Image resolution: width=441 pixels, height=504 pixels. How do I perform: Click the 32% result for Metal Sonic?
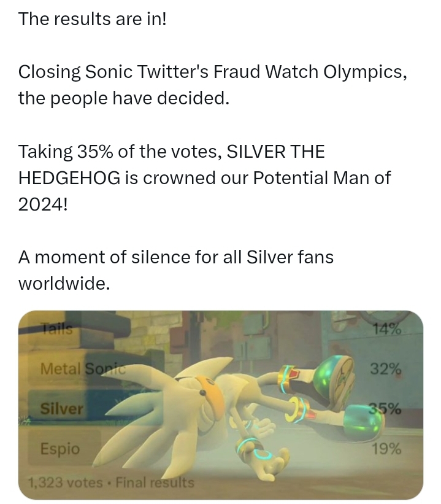tap(385, 369)
